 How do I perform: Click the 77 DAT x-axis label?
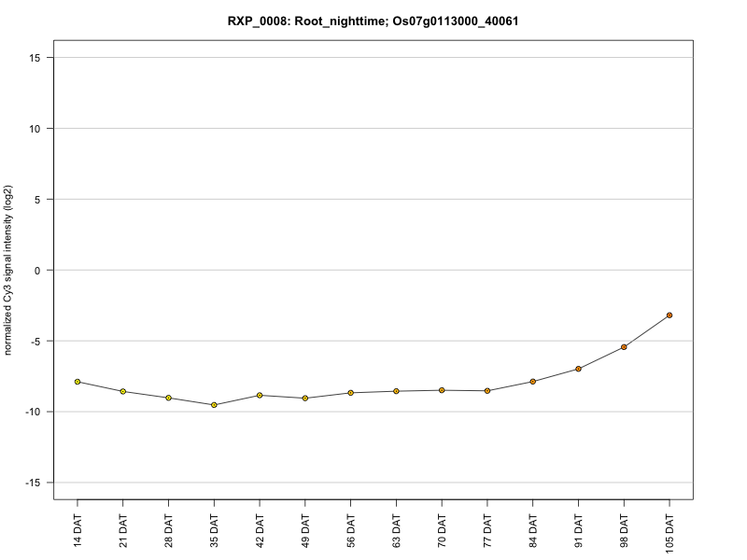tap(487, 531)
